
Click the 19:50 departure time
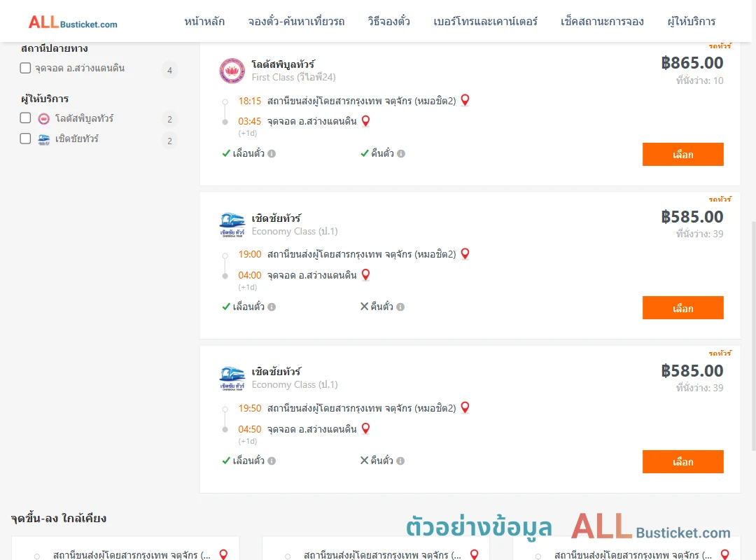point(249,408)
